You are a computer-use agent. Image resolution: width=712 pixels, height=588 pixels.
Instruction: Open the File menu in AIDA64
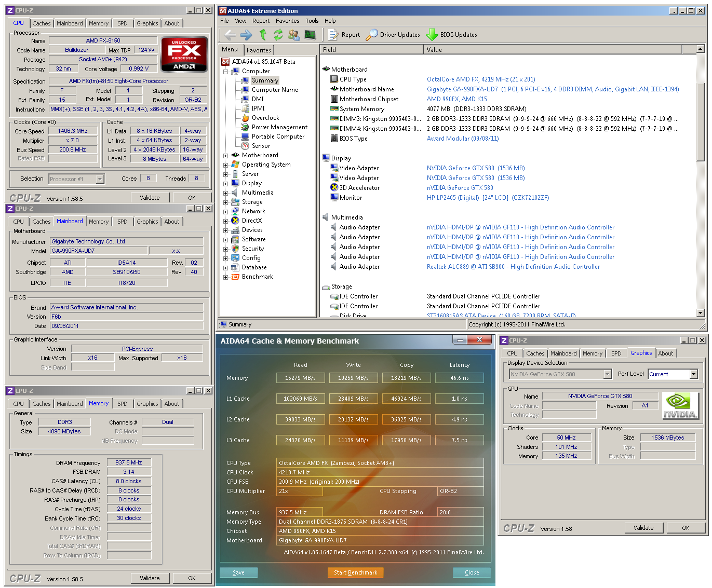point(224,21)
